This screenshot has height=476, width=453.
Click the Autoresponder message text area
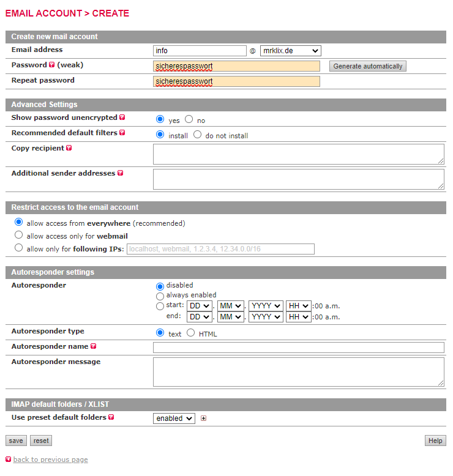click(x=298, y=372)
